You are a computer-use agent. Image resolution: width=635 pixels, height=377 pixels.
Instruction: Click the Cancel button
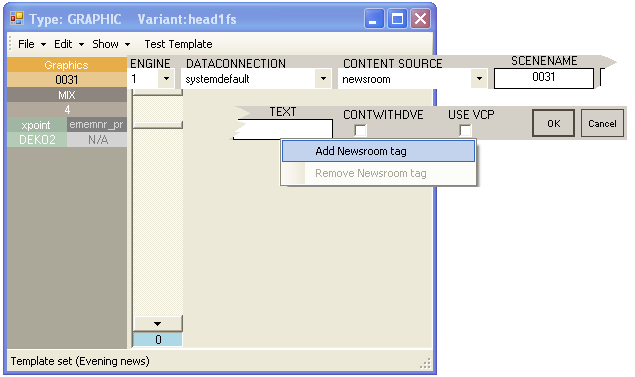point(602,123)
